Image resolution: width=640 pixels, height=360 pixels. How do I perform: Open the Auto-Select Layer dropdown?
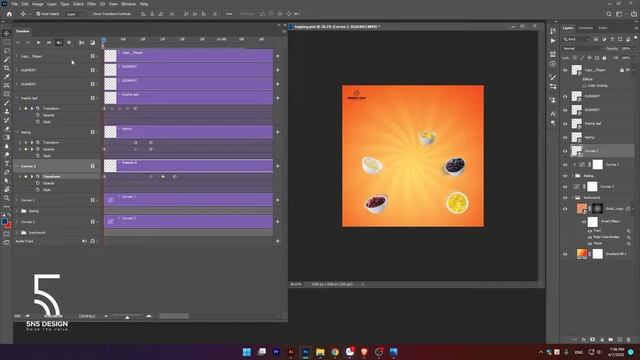point(74,14)
